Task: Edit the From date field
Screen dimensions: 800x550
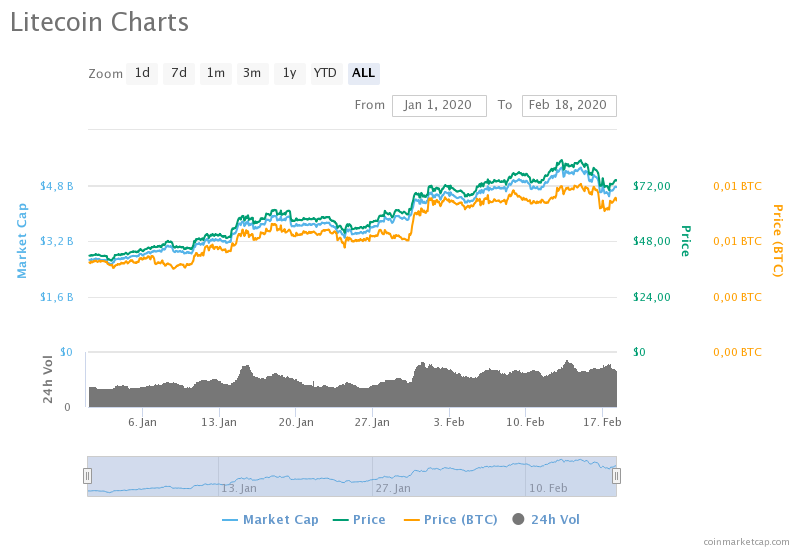Action: (x=439, y=106)
